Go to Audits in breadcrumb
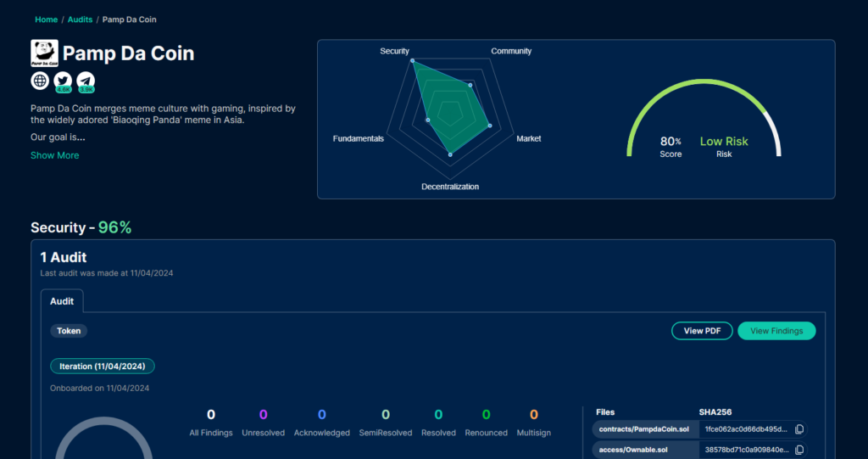Screen dimensions: 868x459 80,20
